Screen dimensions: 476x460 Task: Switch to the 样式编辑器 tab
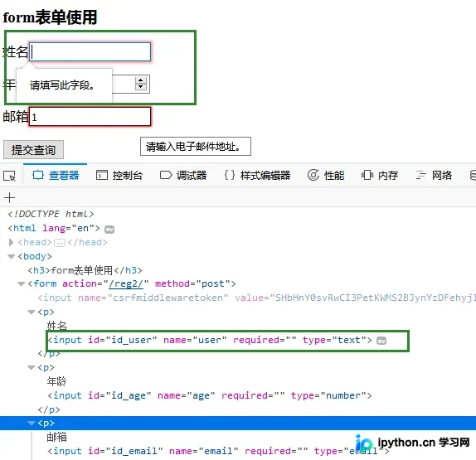point(257,175)
